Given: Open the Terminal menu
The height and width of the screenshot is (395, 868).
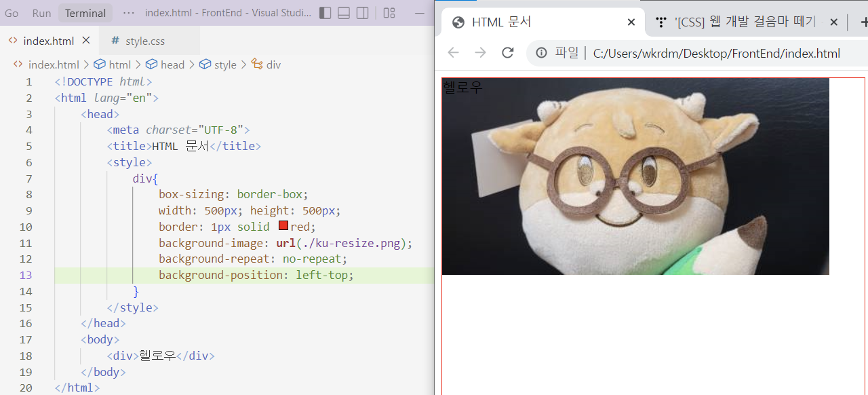Looking at the screenshot, I should tap(85, 13).
